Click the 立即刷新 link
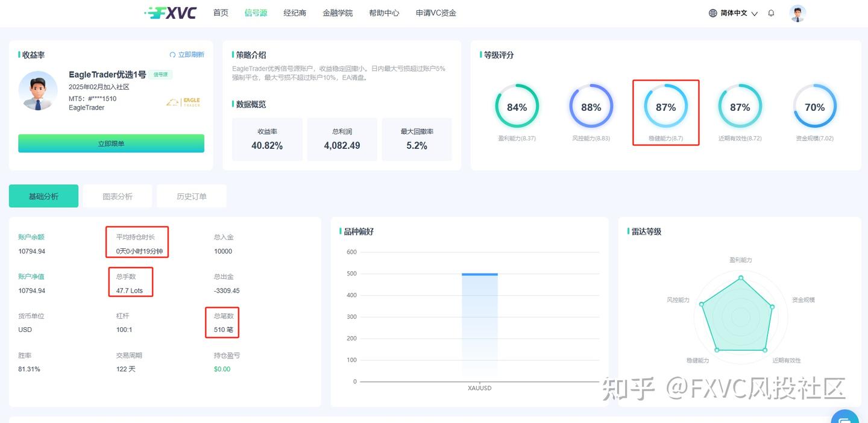The width and height of the screenshot is (868, 423). tap(191, 55)
